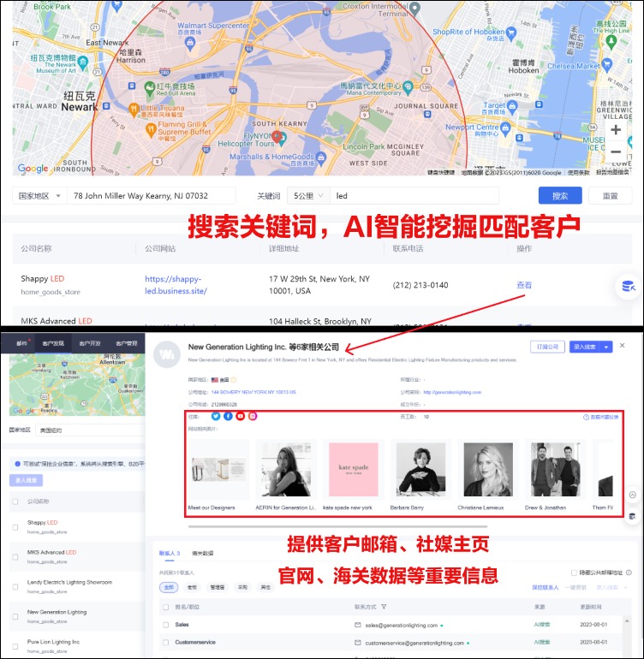Image resolution: width=644 pixels, height=659 pixels.
Task: Select the 采购 contact filter pill
Action: click(x=242, y=587)
